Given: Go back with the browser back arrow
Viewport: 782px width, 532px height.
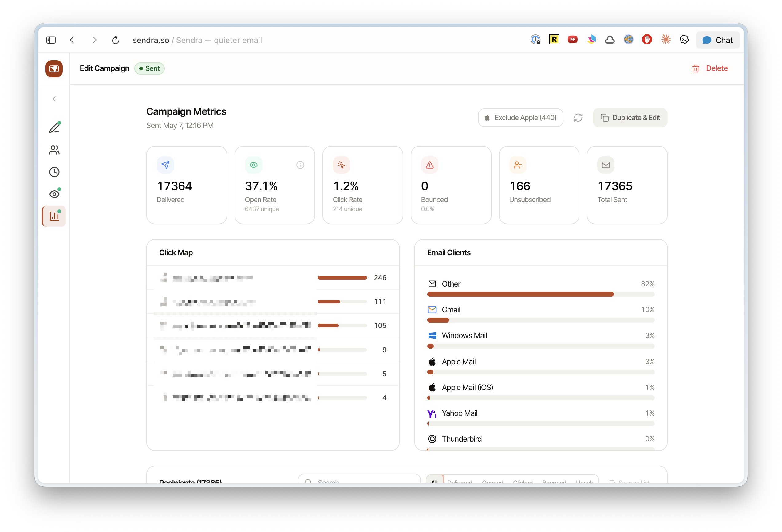Looking at the screenshot, I should (x=72, y=40).
